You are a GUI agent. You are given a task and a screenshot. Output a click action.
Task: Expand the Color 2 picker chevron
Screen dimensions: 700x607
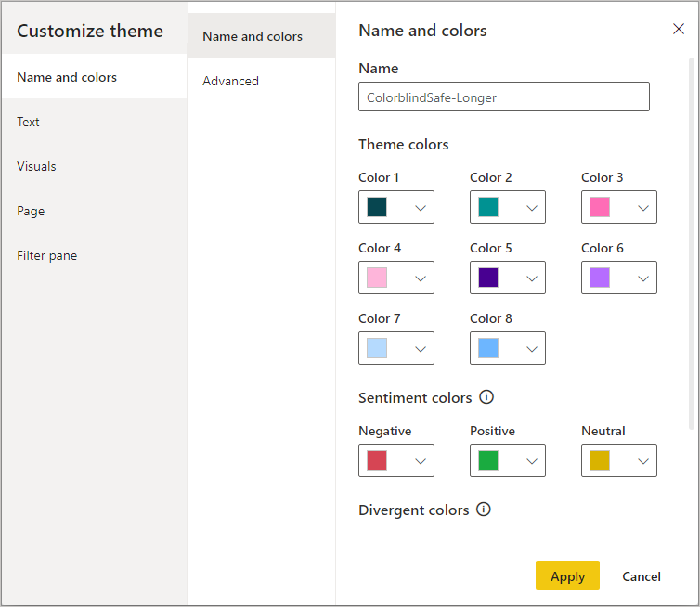pyautogui.click(x=532, y=208)
